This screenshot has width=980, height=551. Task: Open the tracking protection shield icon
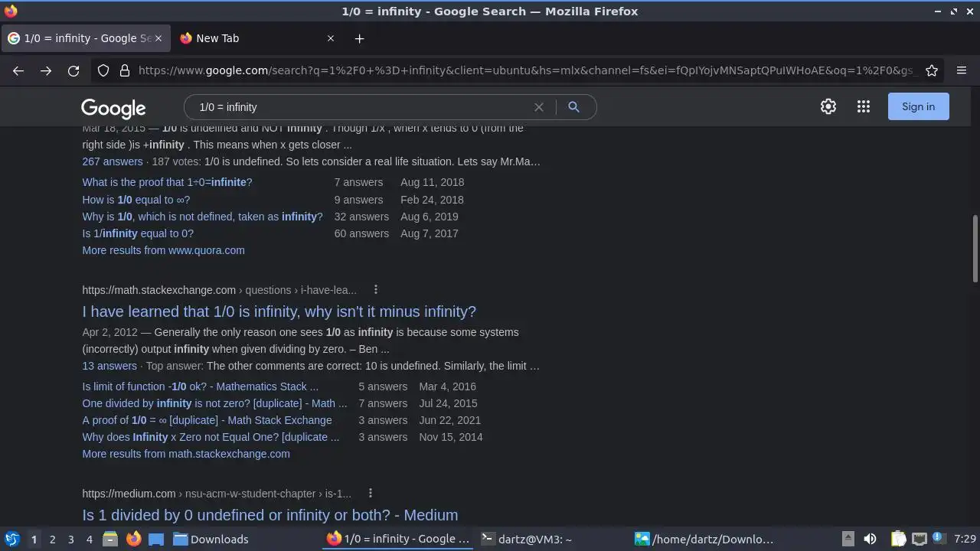coord(103,70)
